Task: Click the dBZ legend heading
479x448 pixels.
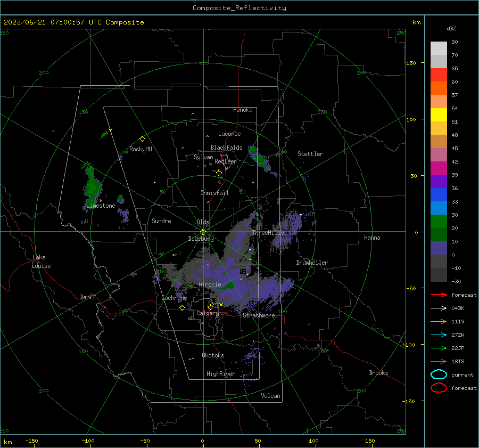Action: click(451, 28)
